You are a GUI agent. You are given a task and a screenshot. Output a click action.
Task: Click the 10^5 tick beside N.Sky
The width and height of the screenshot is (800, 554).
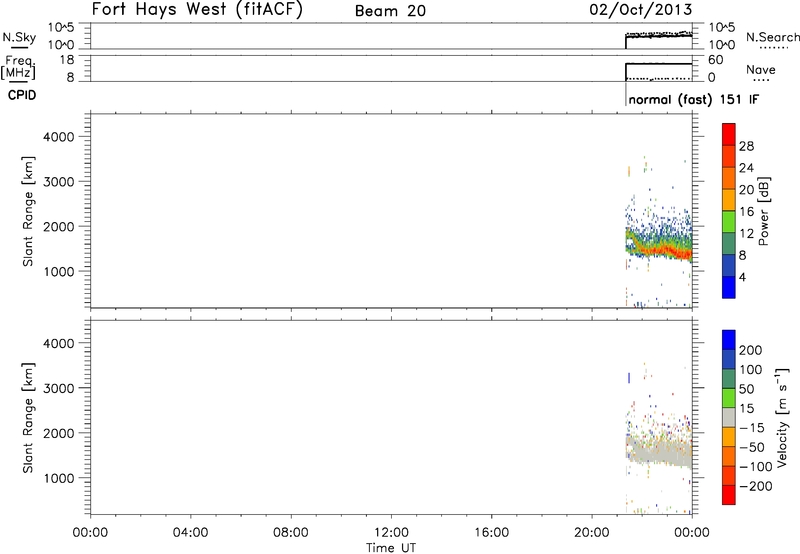61,28
